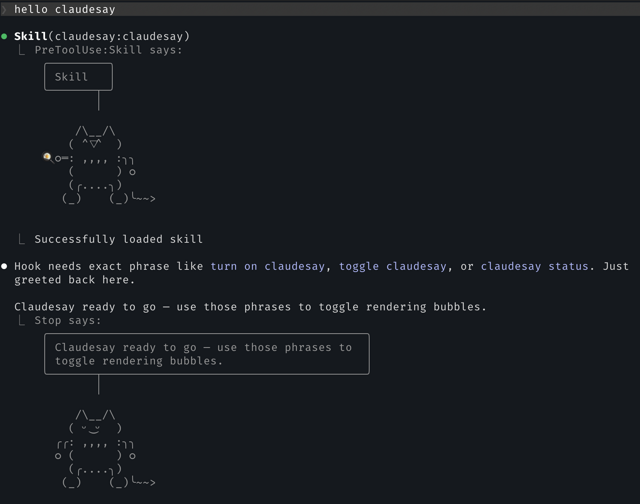
Task: Click the prompt chevron before hello claudesay
Action: (5, 9)
